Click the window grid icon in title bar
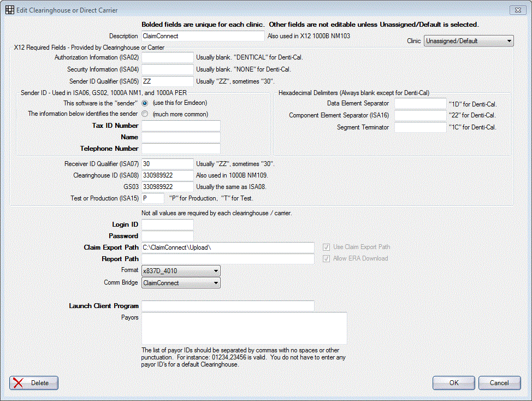The image size is (532, 401). click(10, 10)
